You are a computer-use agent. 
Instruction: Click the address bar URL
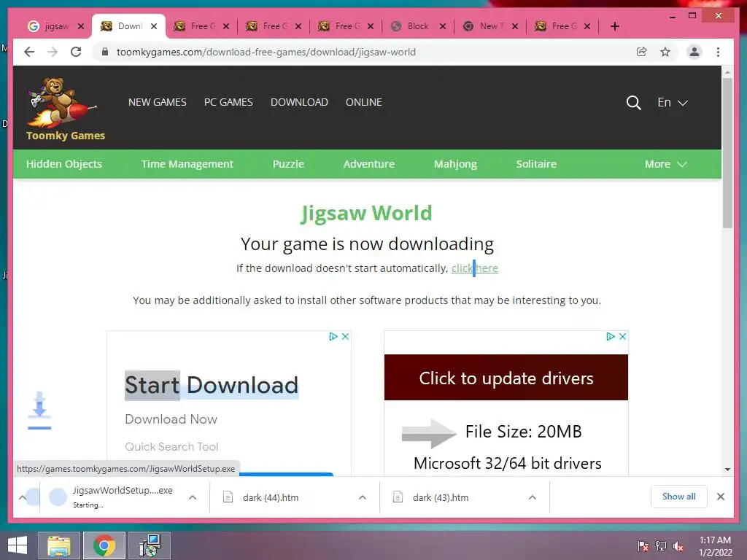[266, 52]
